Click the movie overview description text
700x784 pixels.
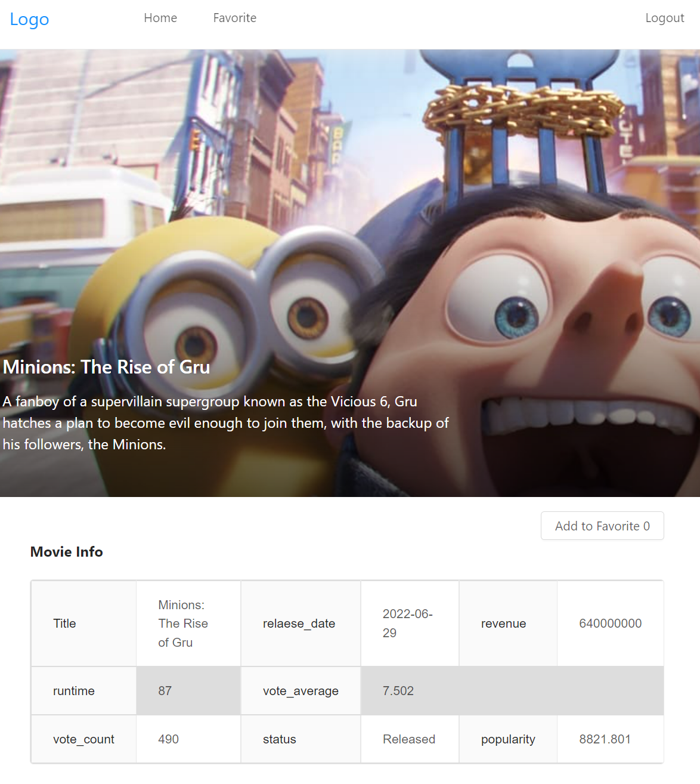pyautogui.click(x=226, y=423)
